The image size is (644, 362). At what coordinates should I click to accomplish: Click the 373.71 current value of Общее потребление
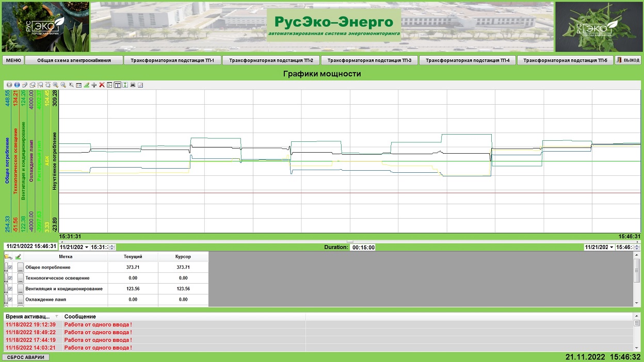[x=133, y=267]
